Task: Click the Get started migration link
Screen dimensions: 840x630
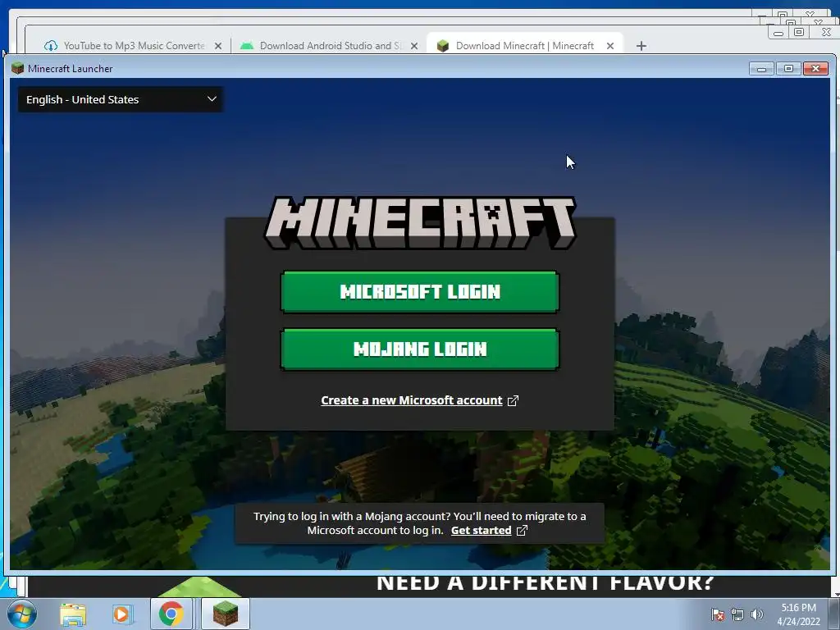Action: pos(481,531)
